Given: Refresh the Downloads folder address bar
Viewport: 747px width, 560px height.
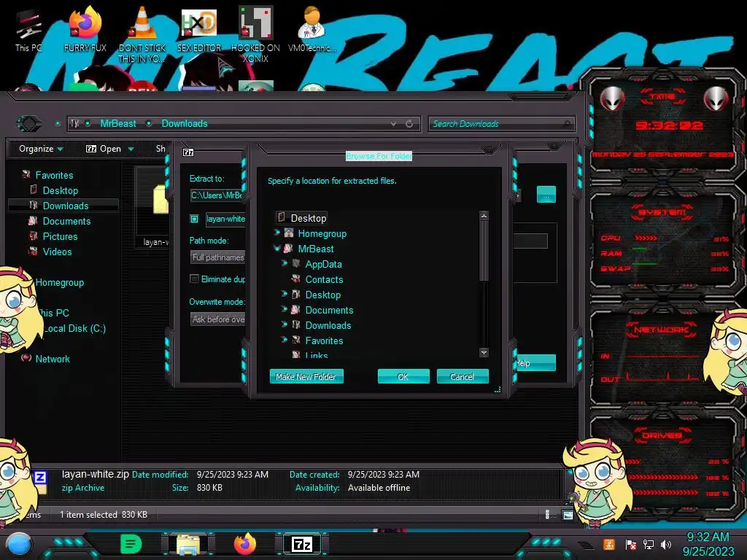Looking at the screenshot, I should (409, 124).
